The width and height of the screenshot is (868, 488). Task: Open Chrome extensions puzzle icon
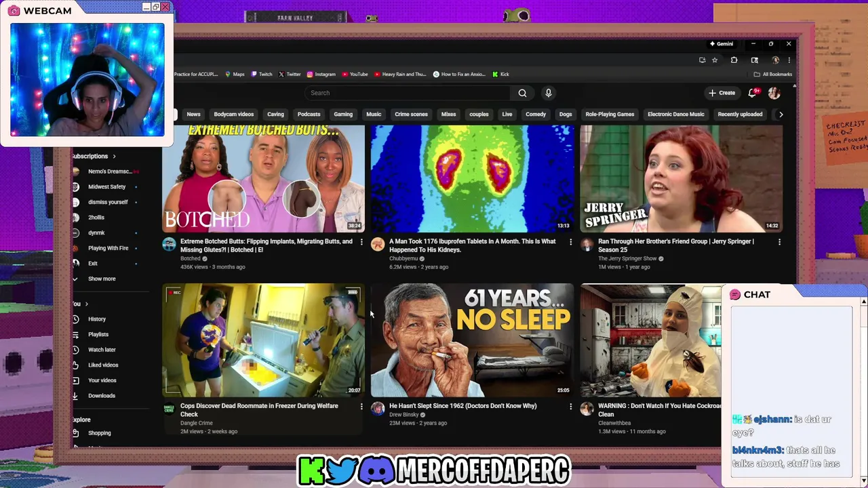(734, 60)
